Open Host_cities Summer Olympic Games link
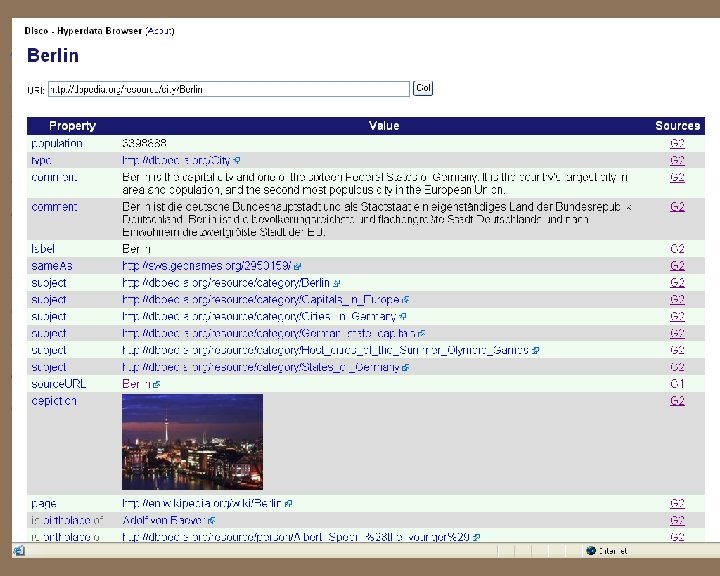 (325, 350)
